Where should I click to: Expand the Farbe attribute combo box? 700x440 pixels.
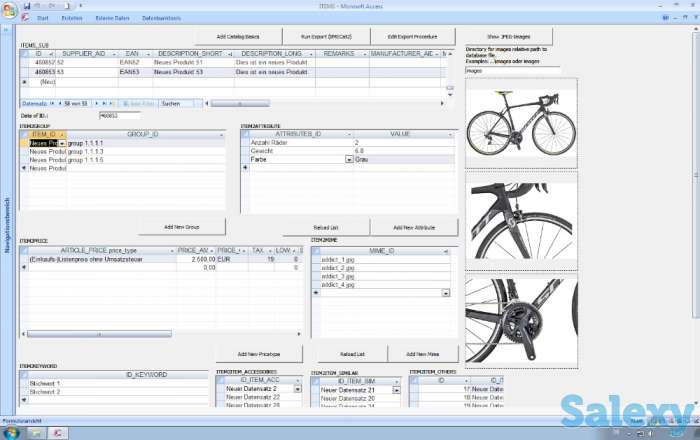click(x=349, y=159)
